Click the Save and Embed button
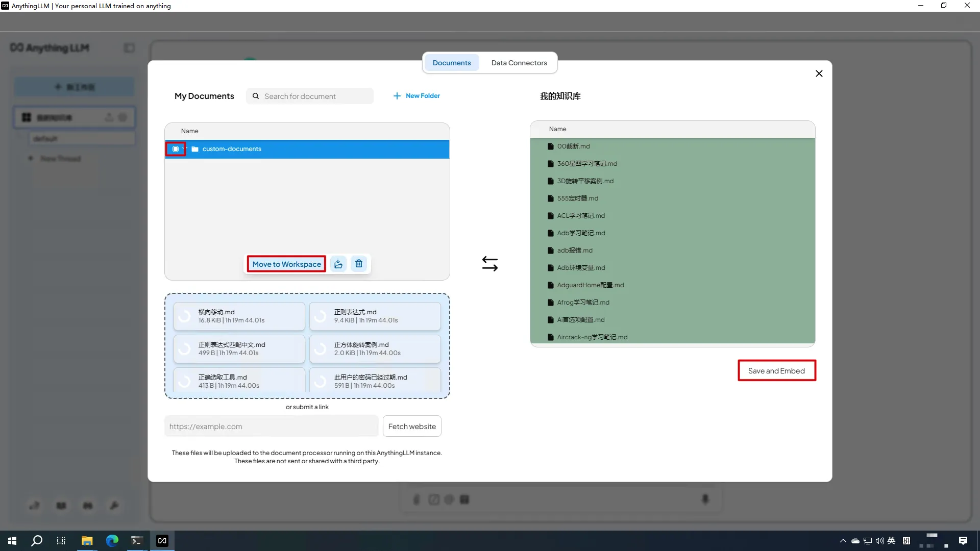 (776, 371)
